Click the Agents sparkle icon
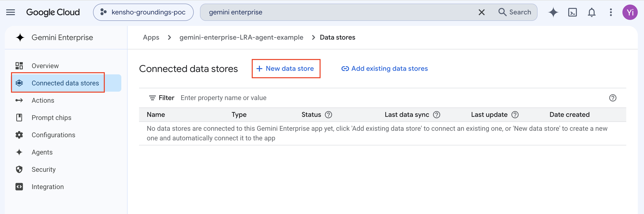The image size is (644, 214). pyautogui.click(x=19, y=152)
